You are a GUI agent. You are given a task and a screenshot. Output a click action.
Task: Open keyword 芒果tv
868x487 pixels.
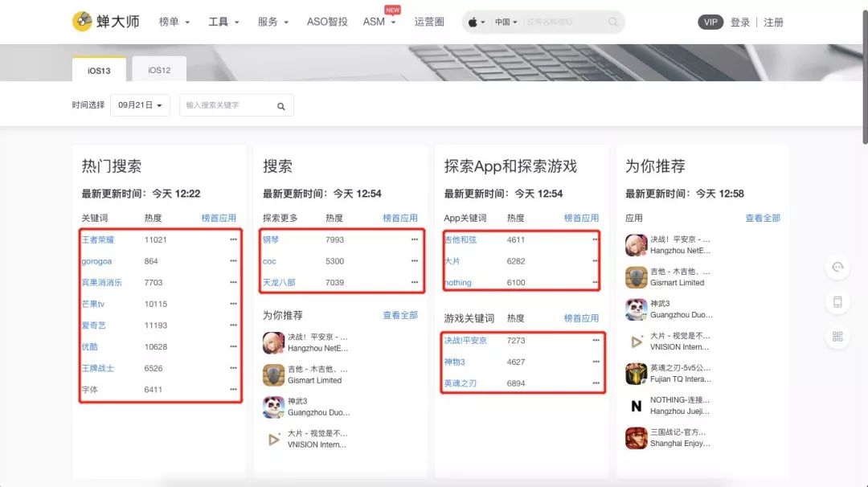[x=93, y=304]
